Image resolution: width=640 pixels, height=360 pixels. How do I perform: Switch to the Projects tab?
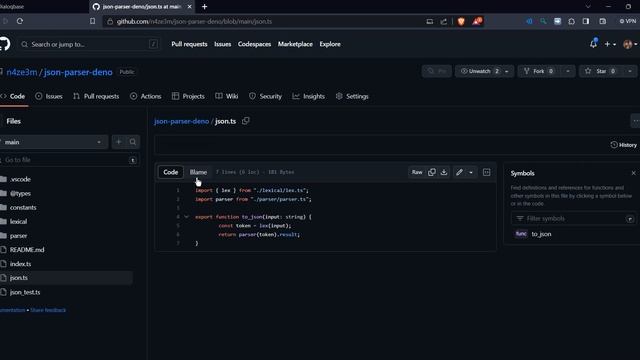(x=188, y=96)
